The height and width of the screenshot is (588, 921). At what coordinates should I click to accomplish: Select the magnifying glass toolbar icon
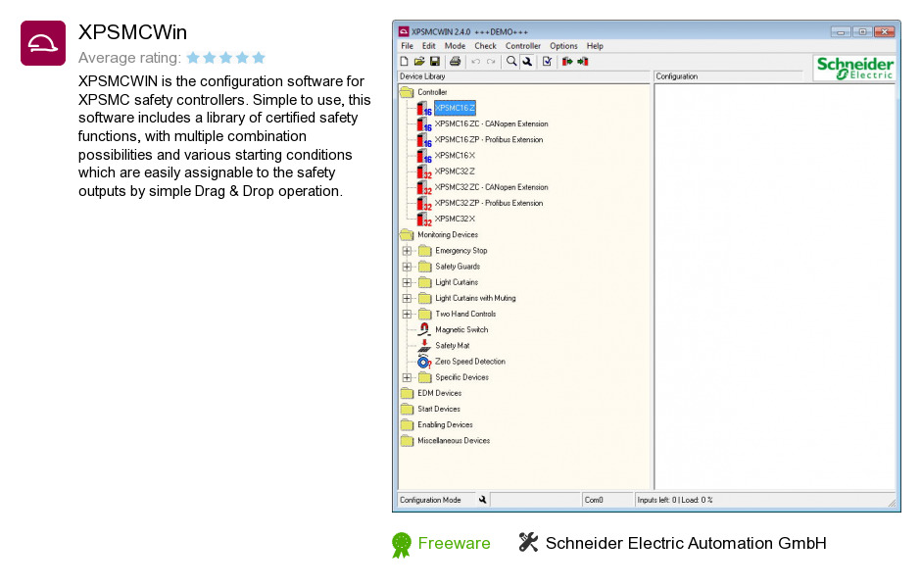[x=511, y=61]
